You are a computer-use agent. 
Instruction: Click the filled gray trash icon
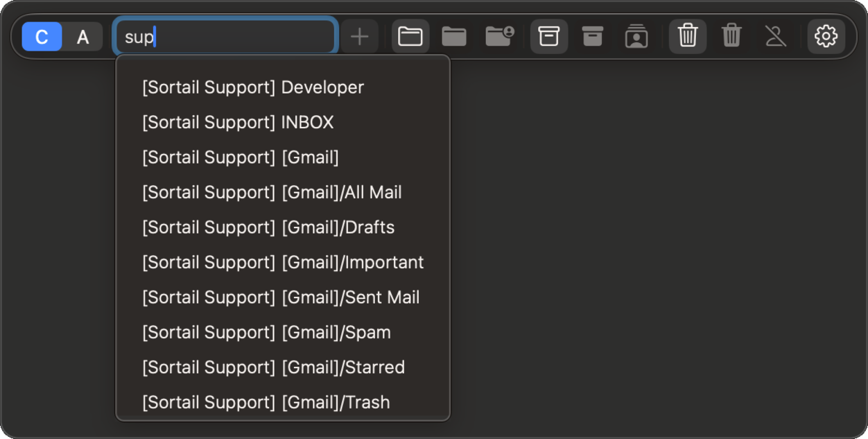click(731, 36)
